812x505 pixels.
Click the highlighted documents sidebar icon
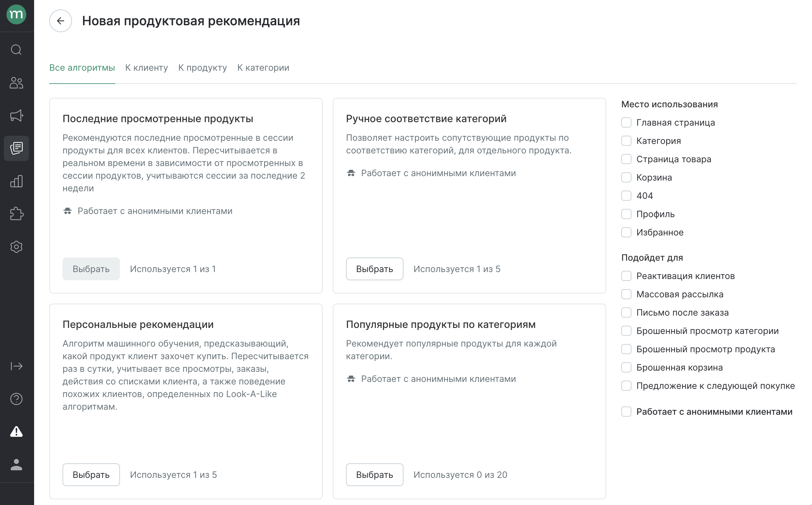[16, 148]
